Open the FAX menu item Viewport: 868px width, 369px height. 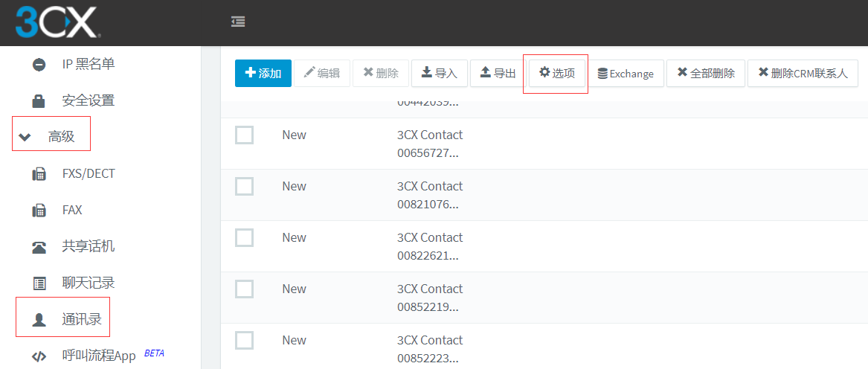(72, 210)
